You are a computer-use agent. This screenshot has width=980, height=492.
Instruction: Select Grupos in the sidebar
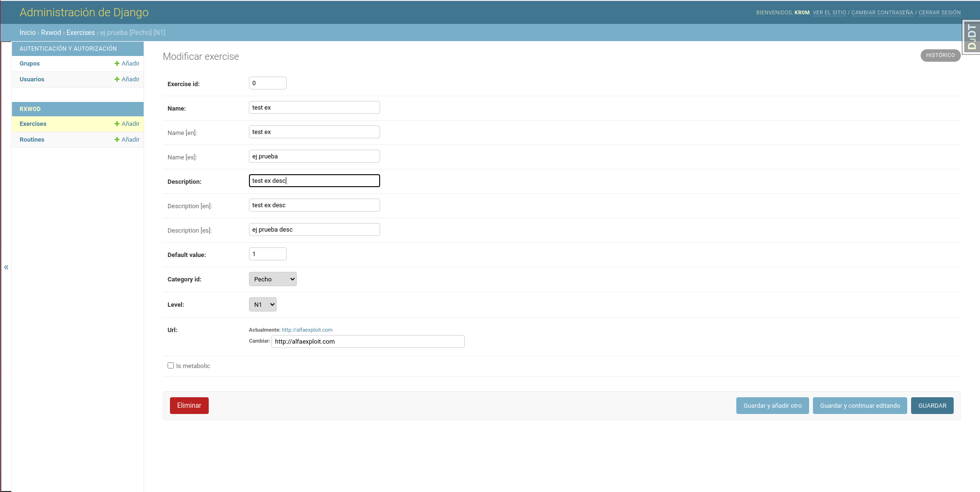[30, 64]
